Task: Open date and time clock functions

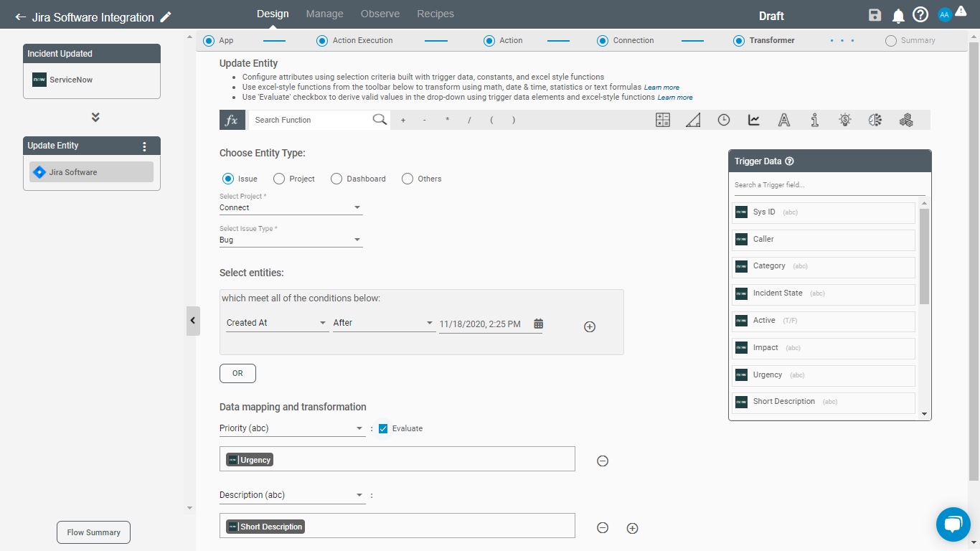Action: (x=724, y=120)
